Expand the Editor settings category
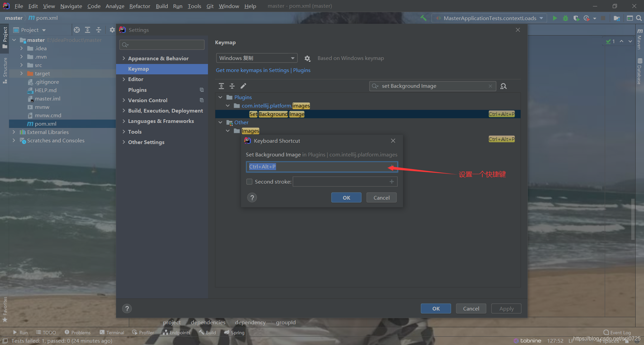Viewport: 644px width, 345px height. [x=124, y=79]
